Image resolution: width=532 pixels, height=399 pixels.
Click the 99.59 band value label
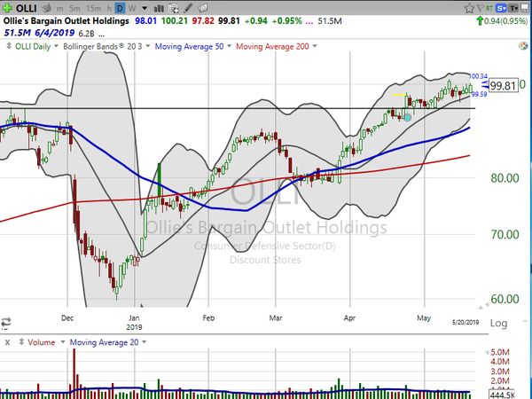point(479,94)
